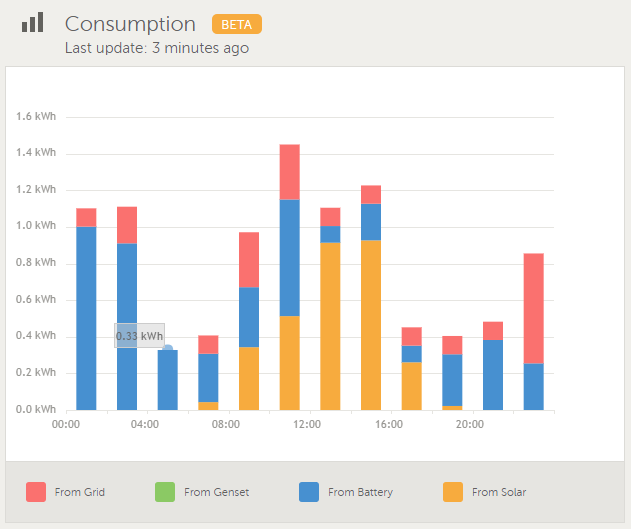Screen dimensions: 631x529
Task: Click the Consumption bar chart icon
Action: [33, 22]
